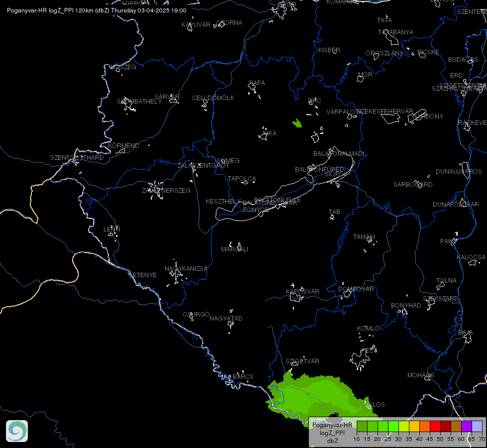The image size is (487, 448).
Task: Click the small green radar echo near Zirc
Action: click(x=297, y=123)
